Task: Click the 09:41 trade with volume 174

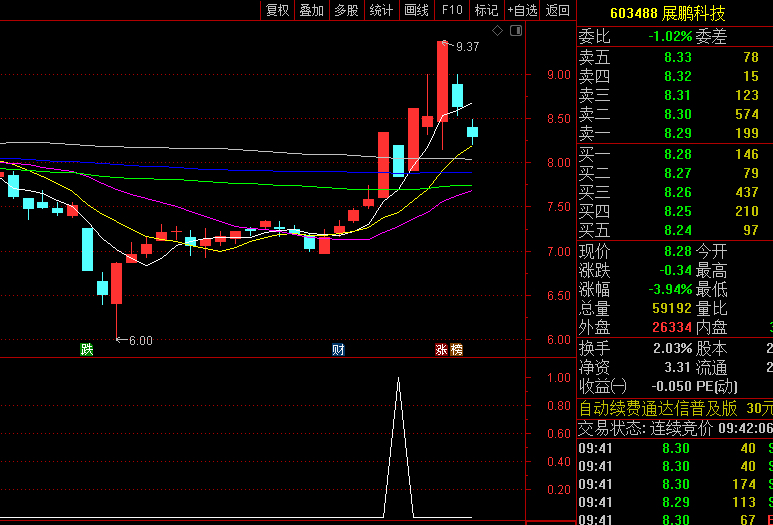Action: coord(675,485)
